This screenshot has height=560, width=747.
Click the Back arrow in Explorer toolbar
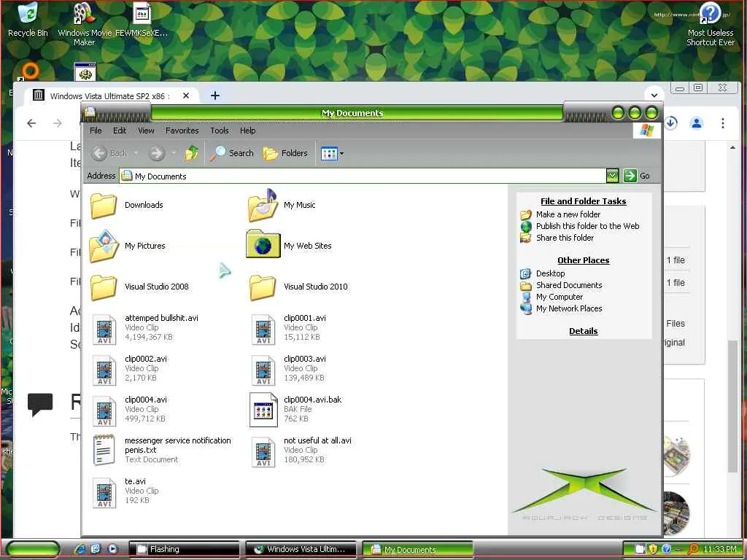coord(99,153)
